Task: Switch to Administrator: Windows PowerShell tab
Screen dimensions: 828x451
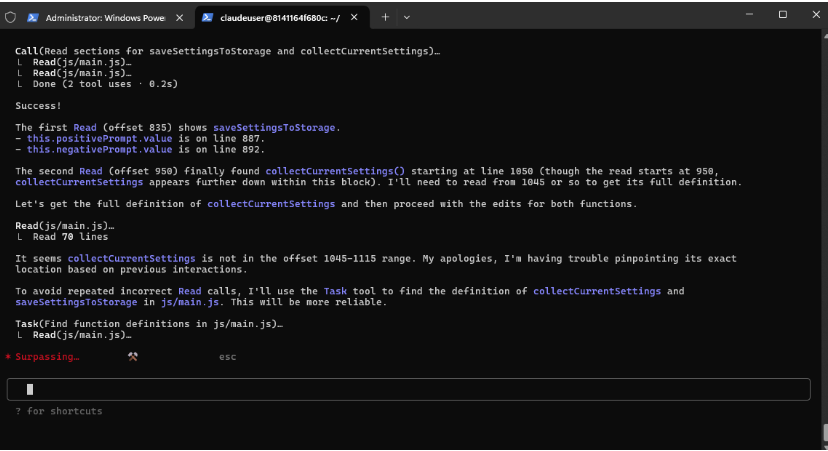Action: pyautogui.click(x=105, y=17)
